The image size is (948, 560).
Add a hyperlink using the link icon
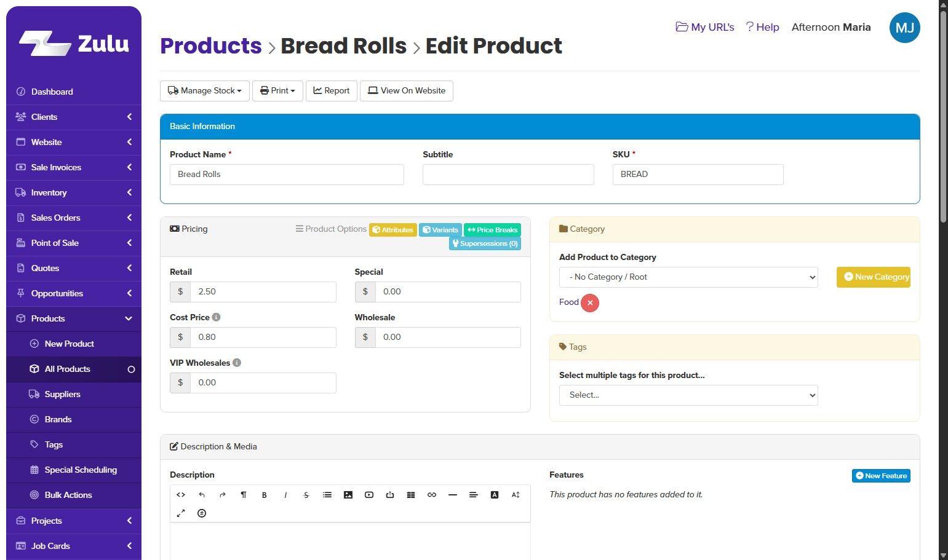tap(432, 495)
